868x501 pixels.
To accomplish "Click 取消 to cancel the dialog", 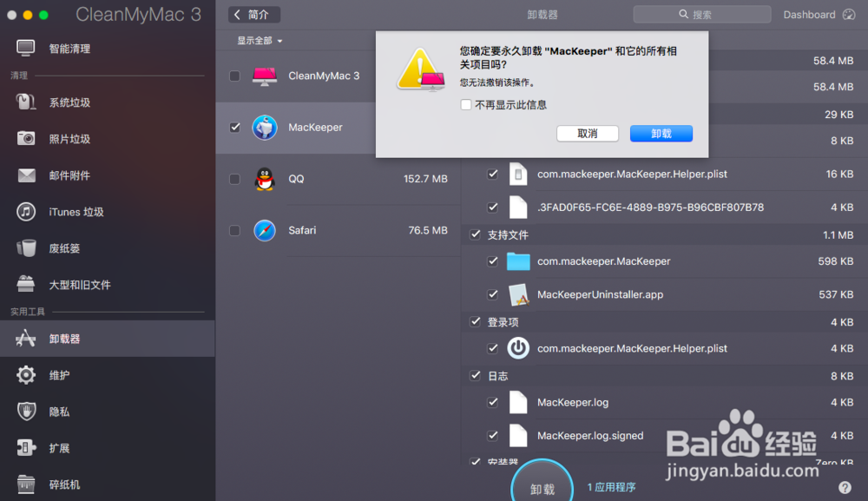I will (x=588, y=134).
